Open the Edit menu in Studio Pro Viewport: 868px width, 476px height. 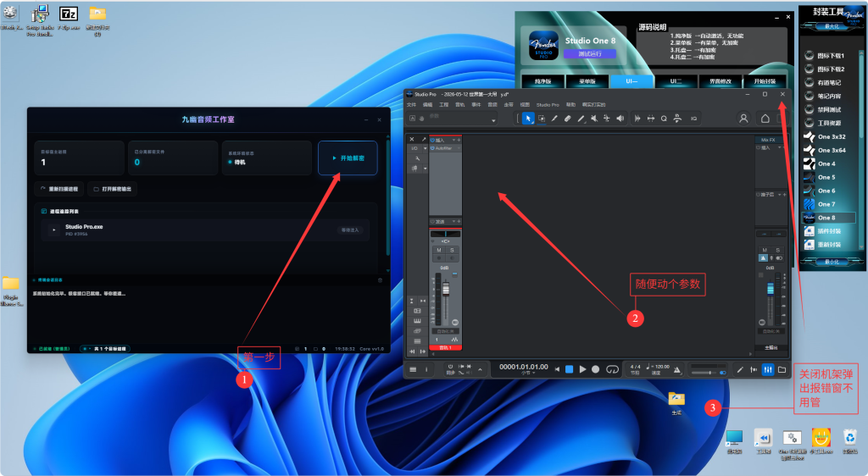427,104
